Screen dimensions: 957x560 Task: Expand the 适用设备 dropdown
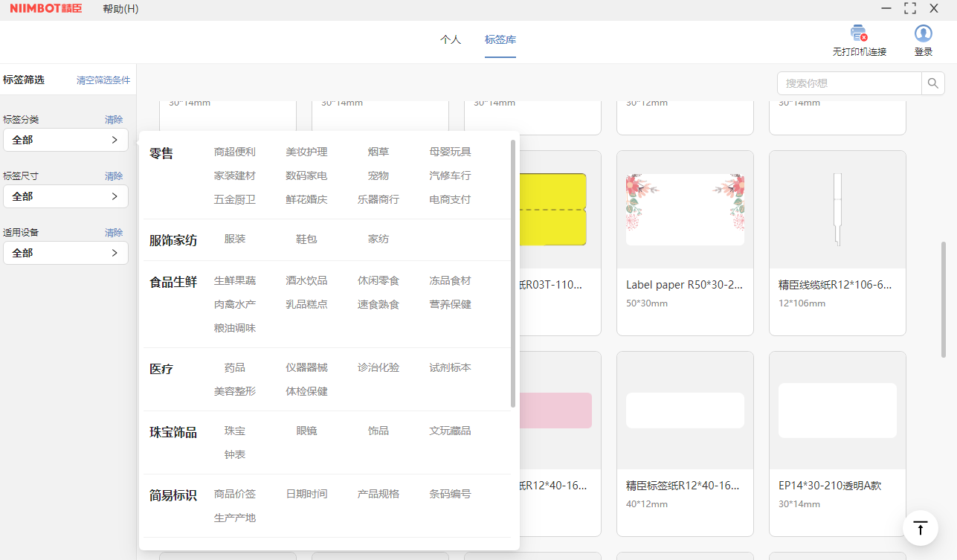(65, 253)
